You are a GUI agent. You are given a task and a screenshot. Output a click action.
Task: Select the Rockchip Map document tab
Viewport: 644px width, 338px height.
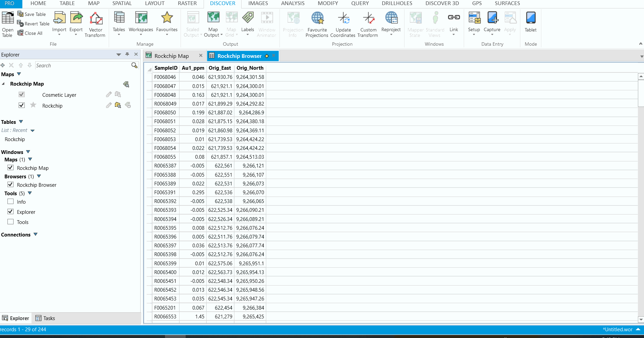171,55
